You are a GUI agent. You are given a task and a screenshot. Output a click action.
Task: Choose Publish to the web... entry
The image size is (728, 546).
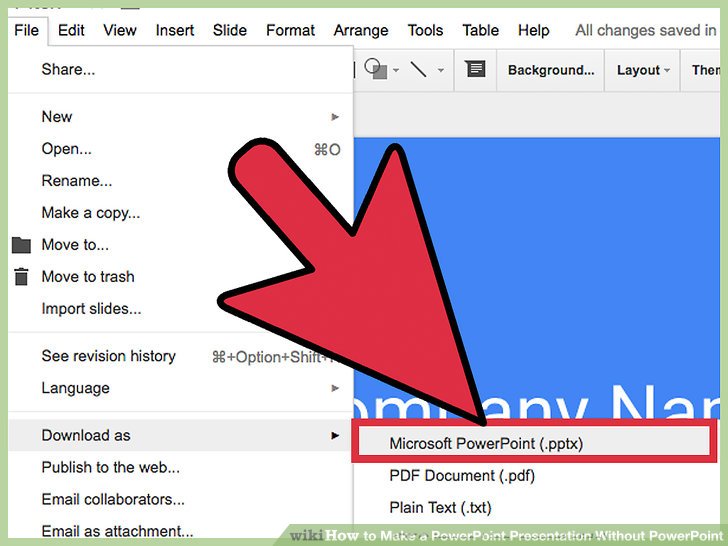pos(181,468)
